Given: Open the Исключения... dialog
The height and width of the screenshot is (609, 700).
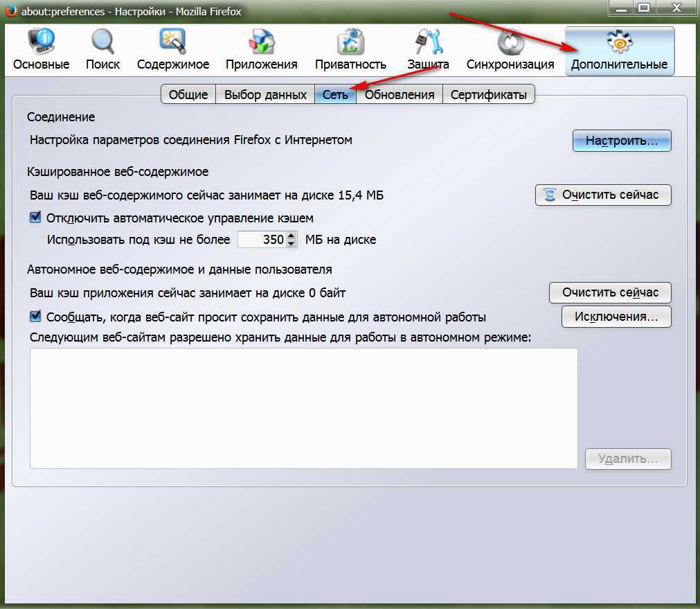Looking at the screenshot, I should tap(616, 317).
